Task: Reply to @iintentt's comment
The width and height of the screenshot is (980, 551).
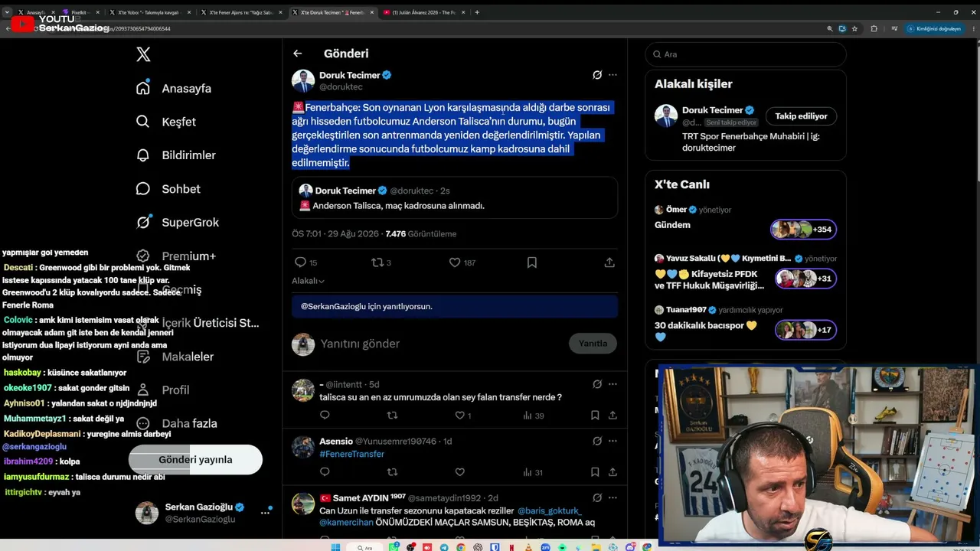Action: [325, 416]
